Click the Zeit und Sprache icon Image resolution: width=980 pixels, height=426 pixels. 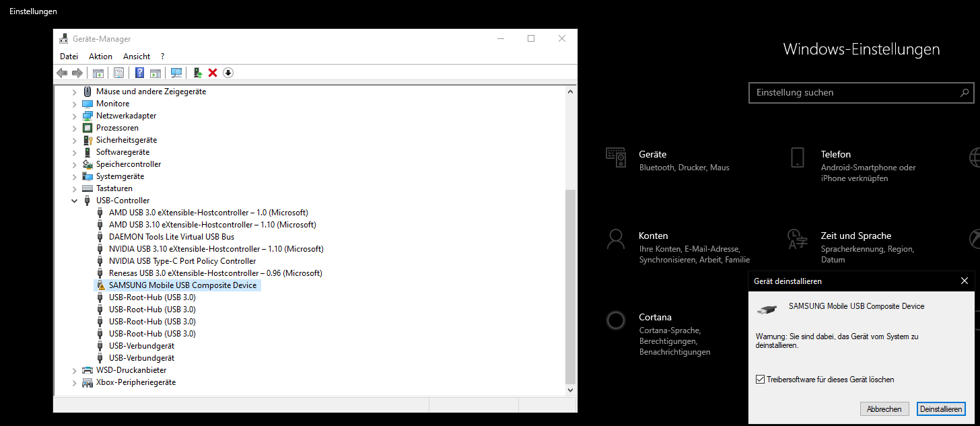click(798, 239)
